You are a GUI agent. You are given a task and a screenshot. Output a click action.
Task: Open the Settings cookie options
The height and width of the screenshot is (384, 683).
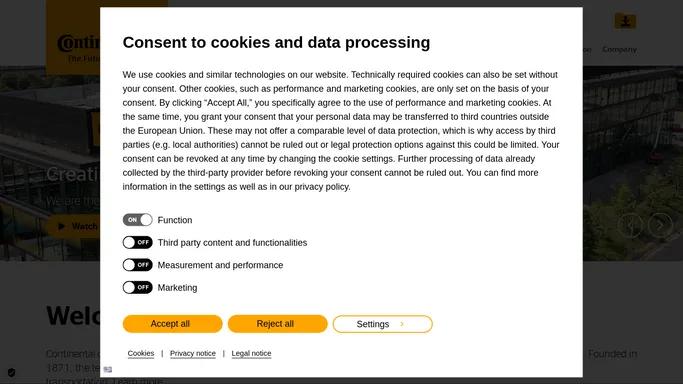point(382,324)
